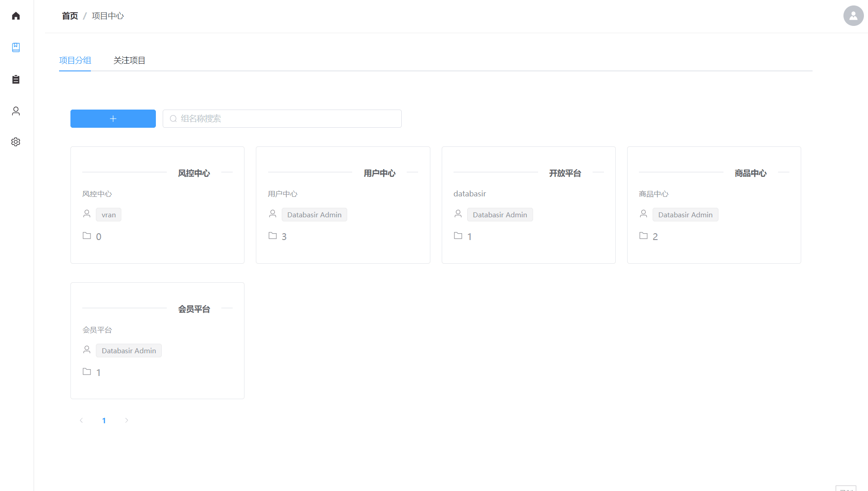Screen dimensions: 868x491
Task: Open the settings gear icon
Action: 16,142
